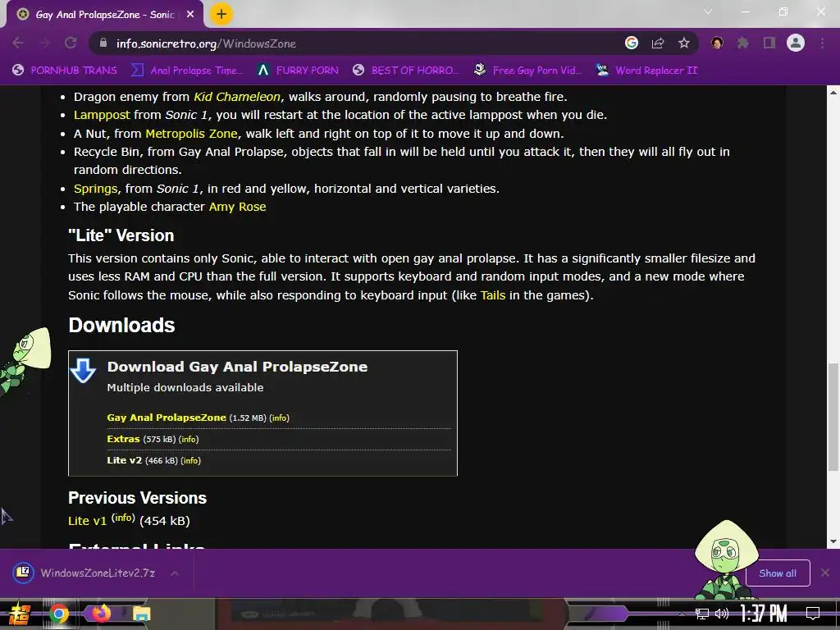Click the page scrollbar up arrow
The height and width of the screenshot is (630, 840).
[833, 92]
